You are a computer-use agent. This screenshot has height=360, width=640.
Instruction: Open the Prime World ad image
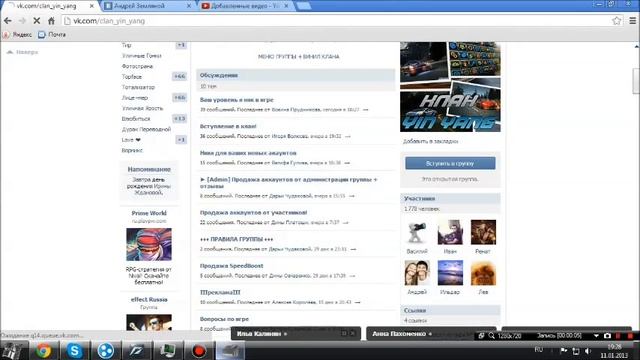click(149, 244)
